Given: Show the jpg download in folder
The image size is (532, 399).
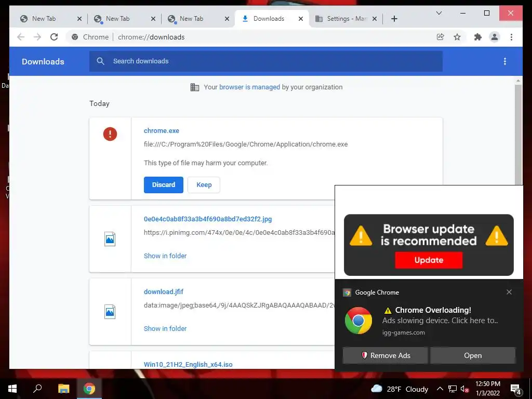Looking at the screenshot, I should pos(165,256).
